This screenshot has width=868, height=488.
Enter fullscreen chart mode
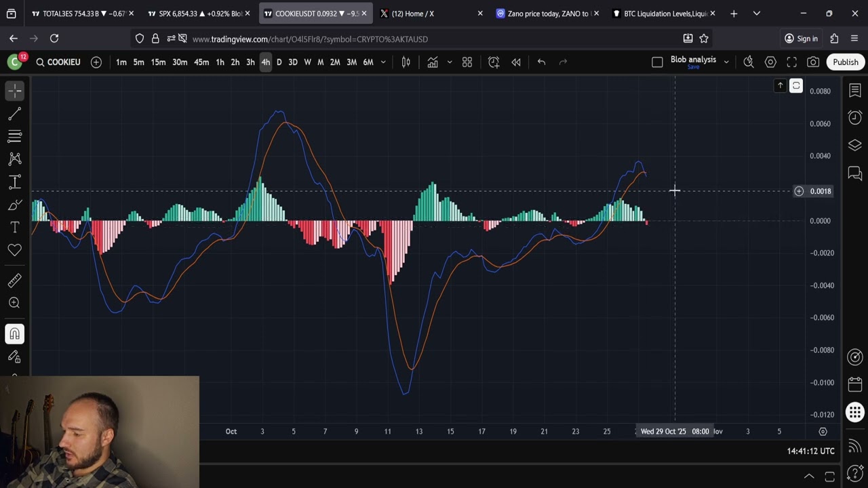click(x=792, y=62)
